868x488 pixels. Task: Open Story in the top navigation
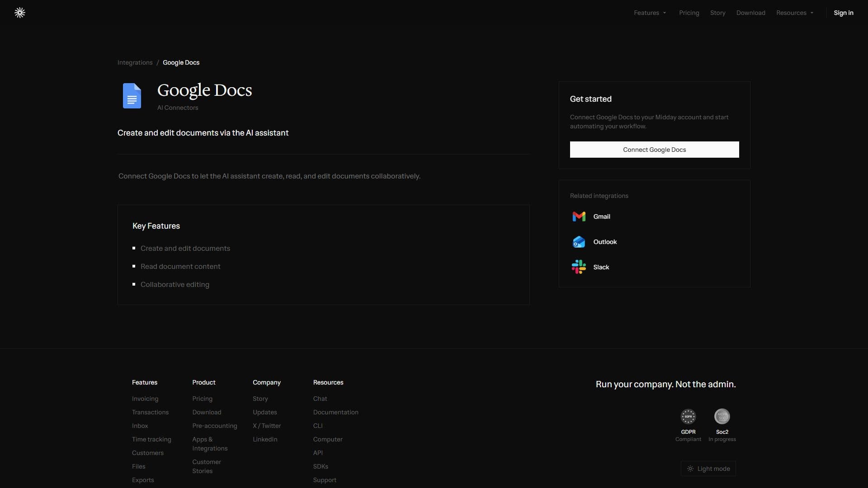pos(717,13)
